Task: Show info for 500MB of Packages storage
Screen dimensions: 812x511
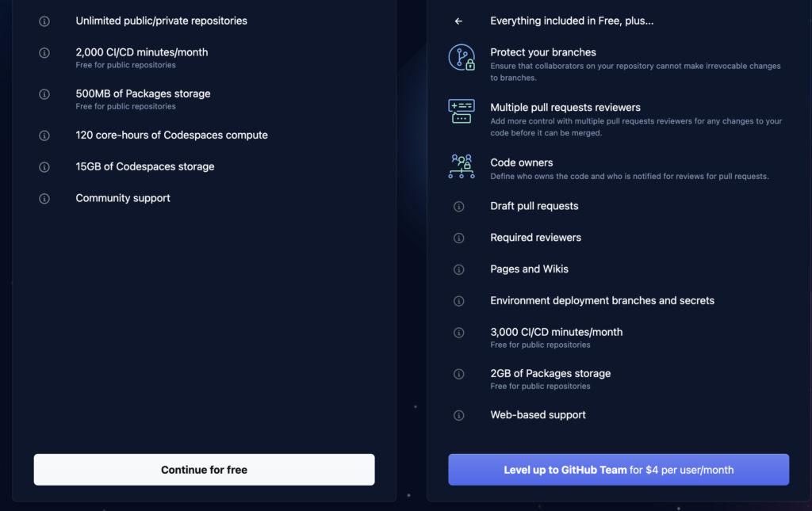Action: point(44,94)
